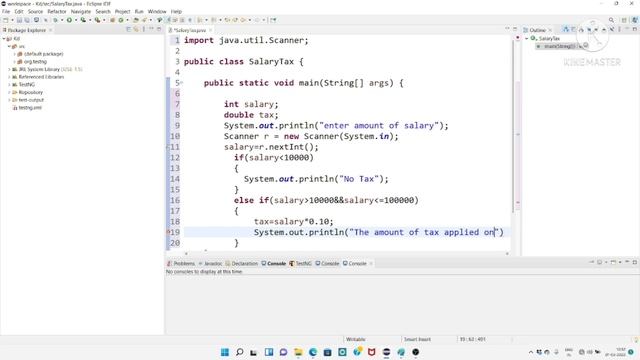The height and width of the screenshot is (360, 640).
Task: Switch to the Declaration tab
Action: click(242, 264)
